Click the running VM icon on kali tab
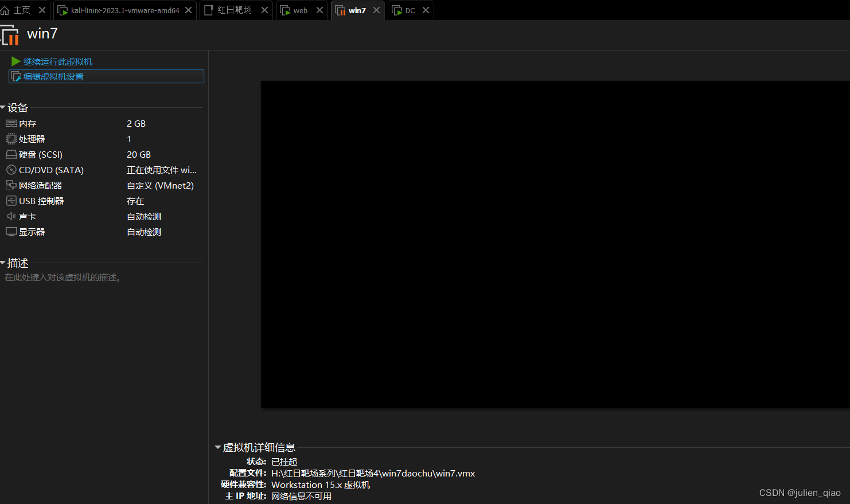Viewport: 850px width, 504px height. [63, 10]
